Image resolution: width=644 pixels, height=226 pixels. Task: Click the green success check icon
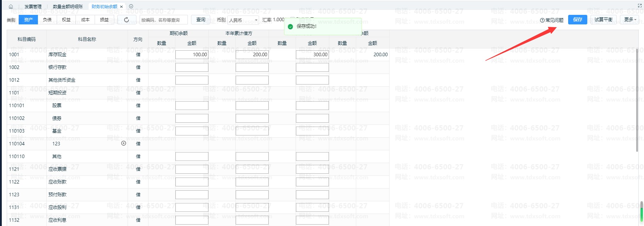pos(290,27)
